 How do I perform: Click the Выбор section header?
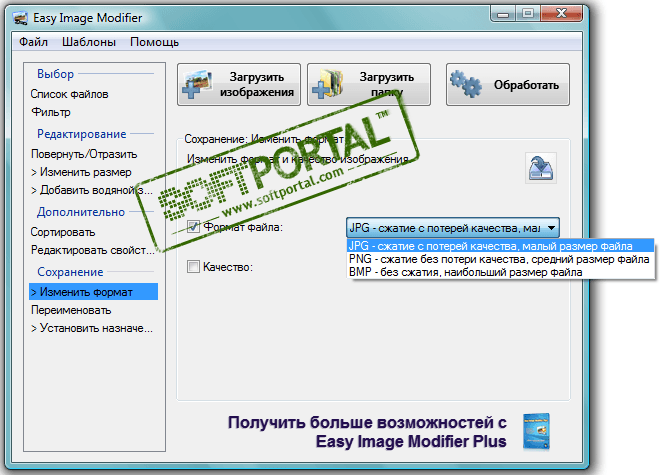pyautogui.click(x=55, y=74)
